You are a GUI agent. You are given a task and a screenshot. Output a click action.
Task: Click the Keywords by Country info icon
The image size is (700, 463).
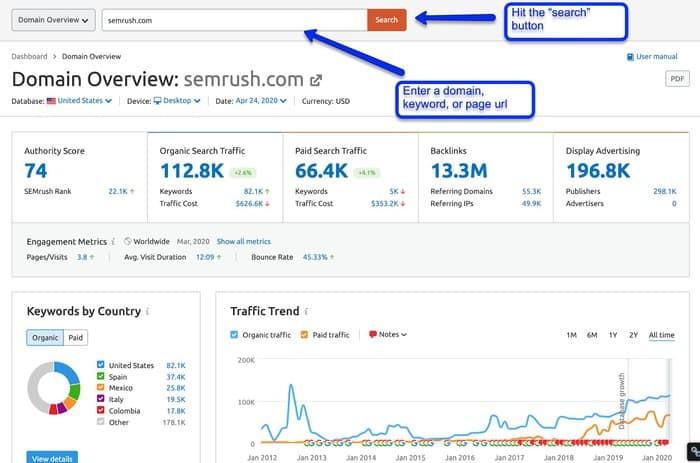[x=147, y=311]
